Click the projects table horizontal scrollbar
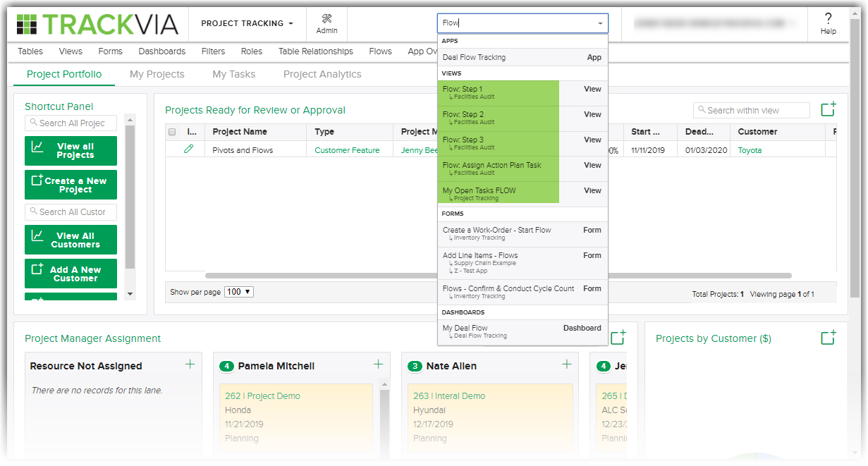Viewport: 868px width, 466px height. [x=499, y=276]
